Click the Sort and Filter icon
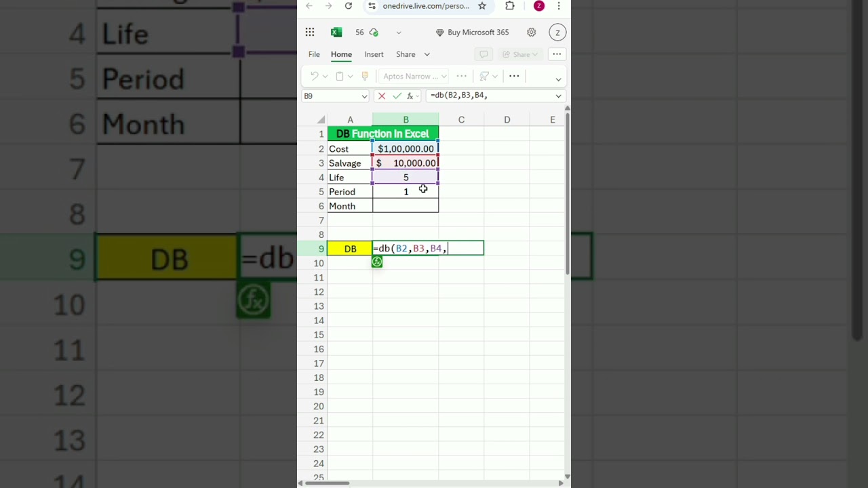This screenshot has height=488, width=868. 484,76
